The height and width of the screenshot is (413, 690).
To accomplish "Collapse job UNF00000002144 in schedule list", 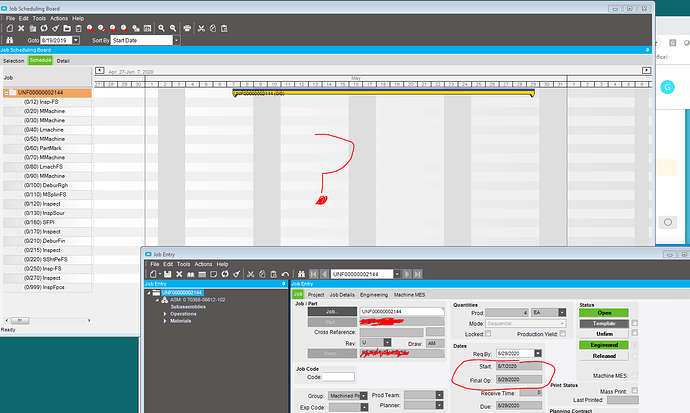I will [x=6, y=93].
